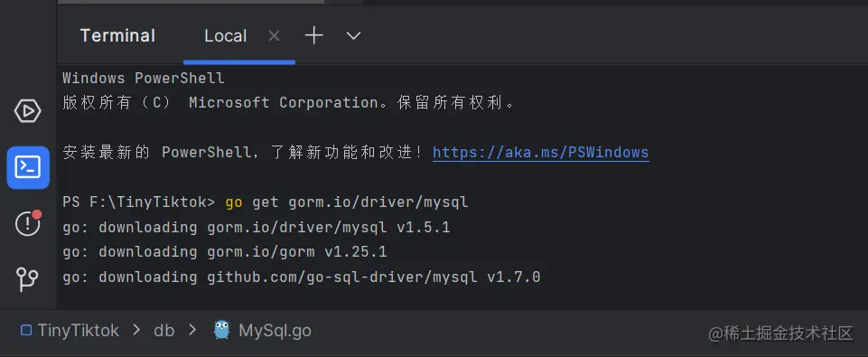Open the https://aka.ms/PSWindows link

pos(541,153)
